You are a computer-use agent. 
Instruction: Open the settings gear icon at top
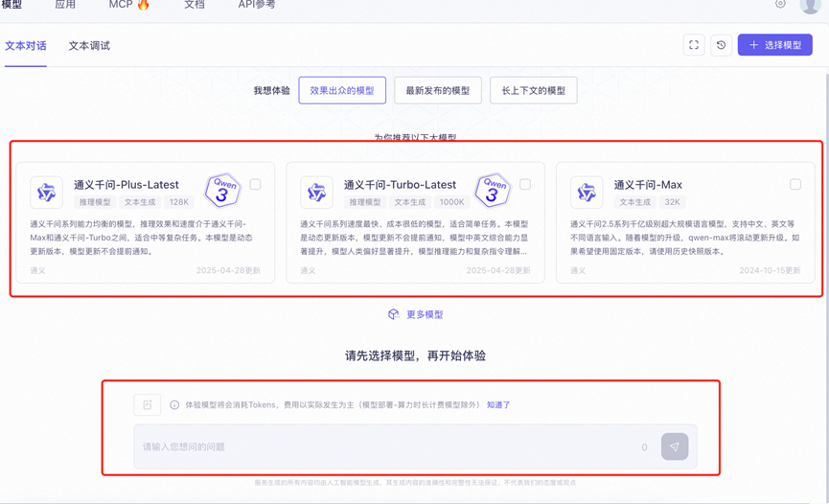click(x=780, y=4)
